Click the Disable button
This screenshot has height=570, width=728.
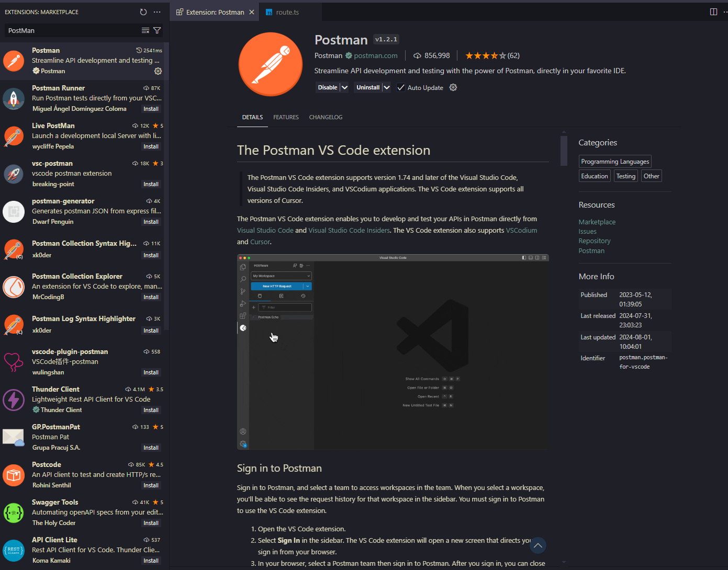coord(328,87)
